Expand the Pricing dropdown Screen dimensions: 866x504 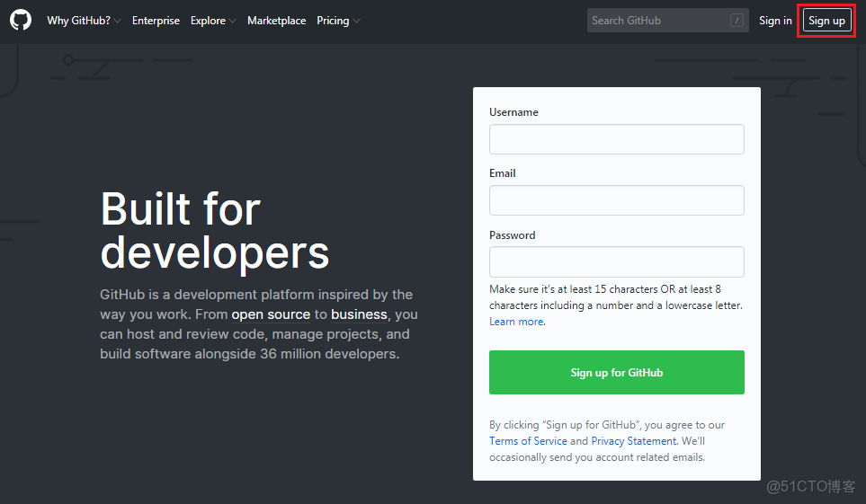coord(338,21)
